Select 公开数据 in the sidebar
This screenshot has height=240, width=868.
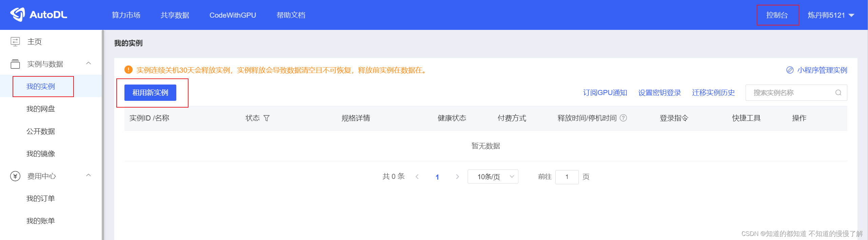tap(41, 131)
